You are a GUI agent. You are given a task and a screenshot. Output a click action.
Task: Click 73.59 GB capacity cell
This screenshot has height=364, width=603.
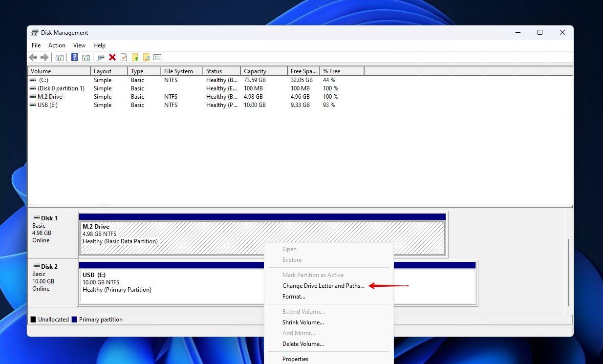255,80
